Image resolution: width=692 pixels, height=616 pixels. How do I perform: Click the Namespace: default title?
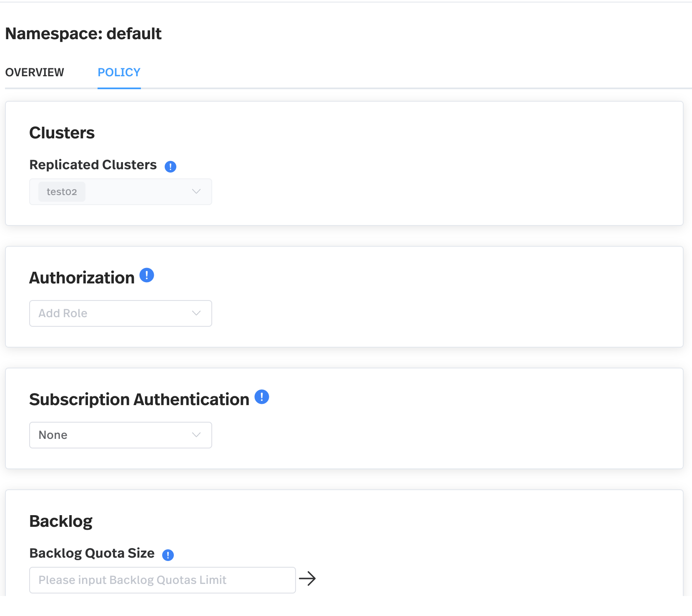[83, 33]
